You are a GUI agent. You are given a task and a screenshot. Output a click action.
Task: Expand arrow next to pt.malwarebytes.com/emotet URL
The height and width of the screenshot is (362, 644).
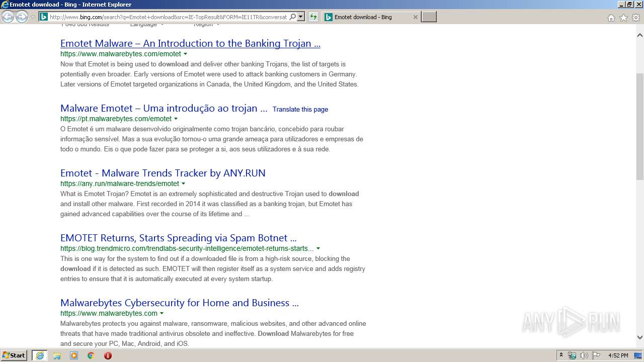tap(176, 119)
